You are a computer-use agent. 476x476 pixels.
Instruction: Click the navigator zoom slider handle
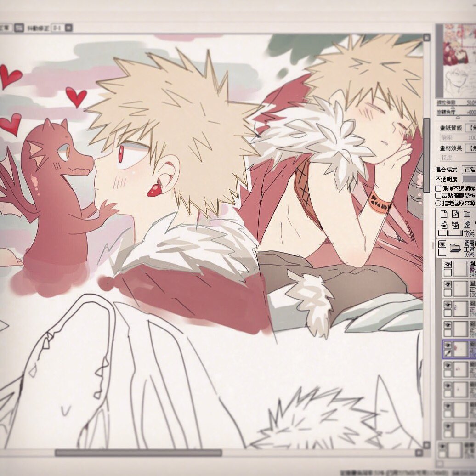[453, 108]
